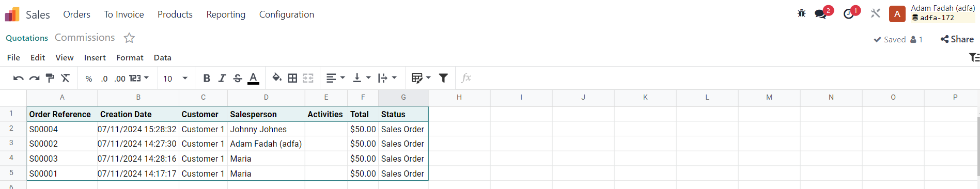
Task: Open the debug bug icon menu
Action: 802,13
